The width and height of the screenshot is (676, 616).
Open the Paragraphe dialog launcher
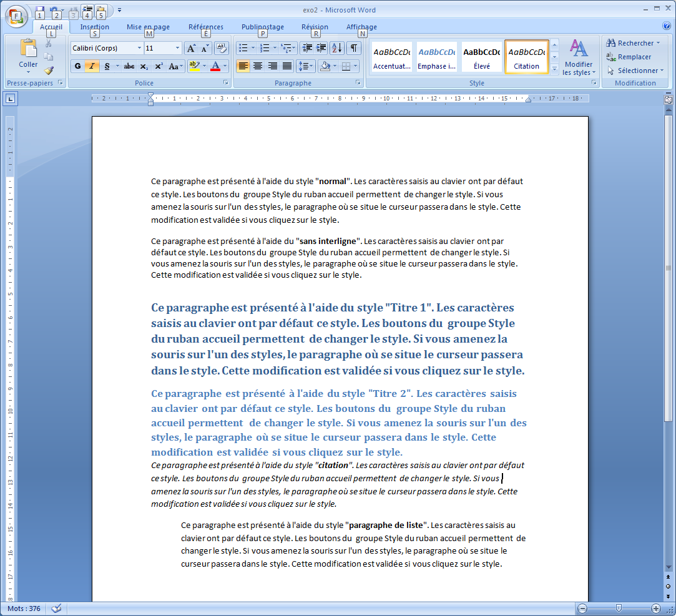pyautogui.click(x=358, y=82)
